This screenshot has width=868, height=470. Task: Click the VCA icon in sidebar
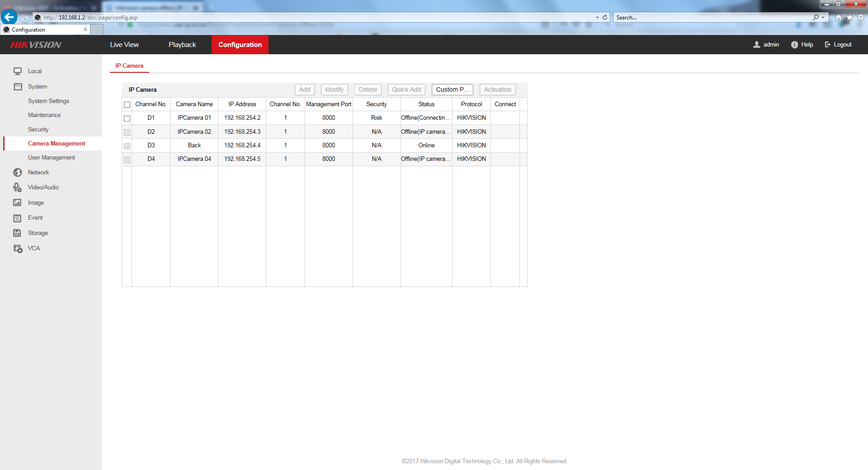coord(18,248)
